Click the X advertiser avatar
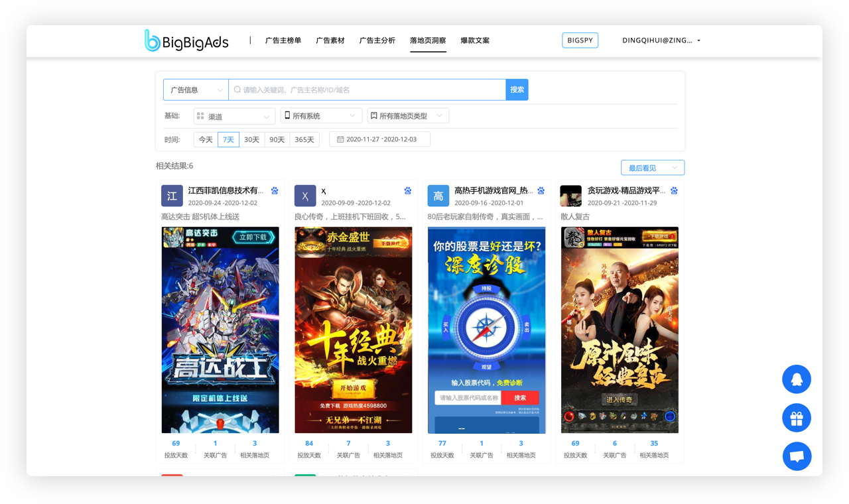The width and height of the screenshot is (849, 504). [x=305, y=196]
